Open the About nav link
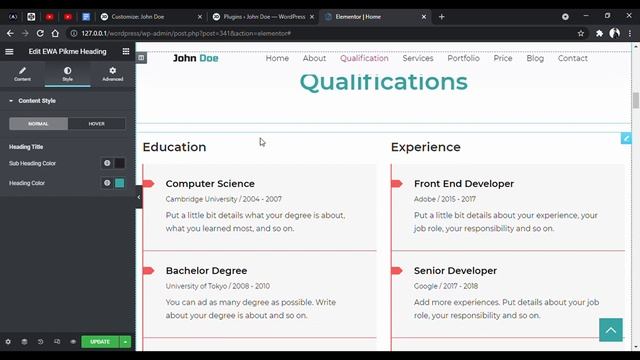This screenshot has width=640, height=360. point(314,58)
